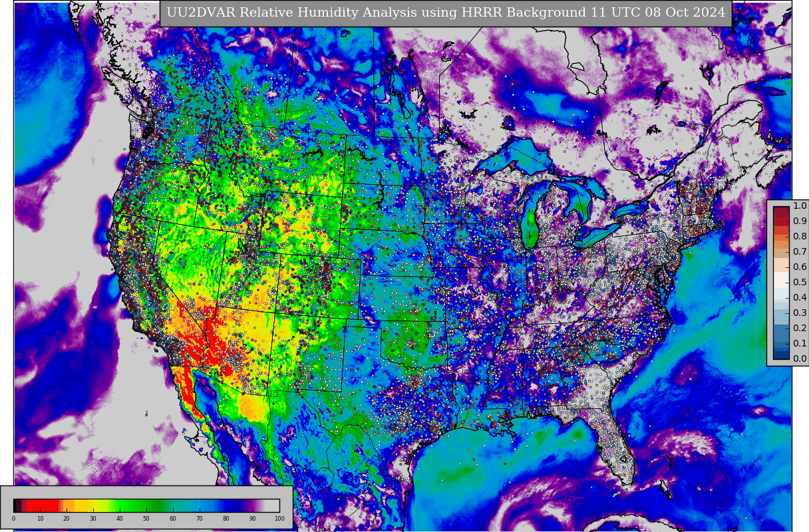Click the 10 tick on humidity colorbar
The image size is (809, 532).
point(40,519)
